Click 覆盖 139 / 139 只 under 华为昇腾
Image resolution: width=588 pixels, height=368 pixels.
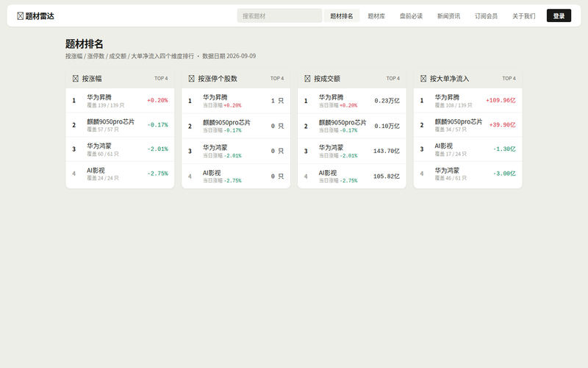coord(105,105)
